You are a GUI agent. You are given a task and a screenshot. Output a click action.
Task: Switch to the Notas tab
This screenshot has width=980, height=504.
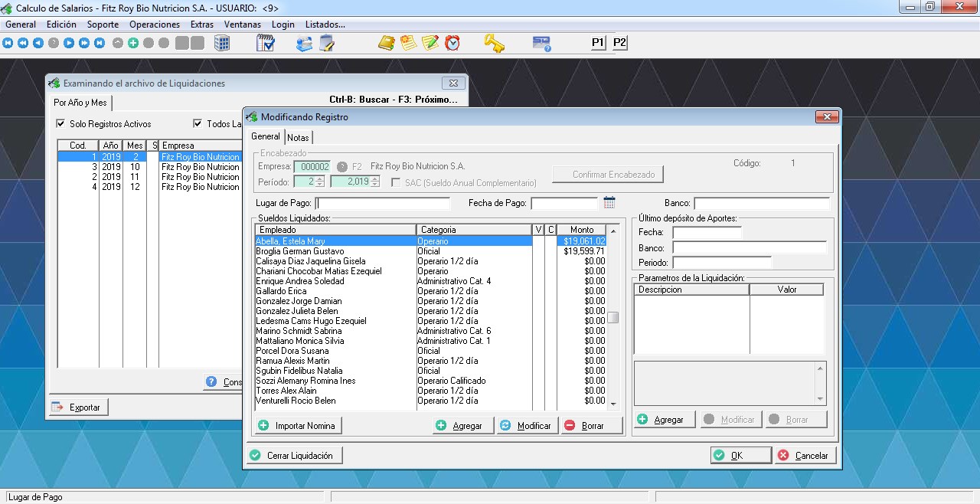(298, 138)
